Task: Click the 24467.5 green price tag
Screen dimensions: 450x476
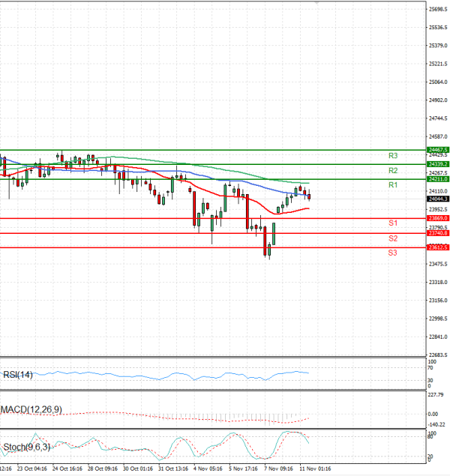Action: pyautogui.click(x=438, y=150)
